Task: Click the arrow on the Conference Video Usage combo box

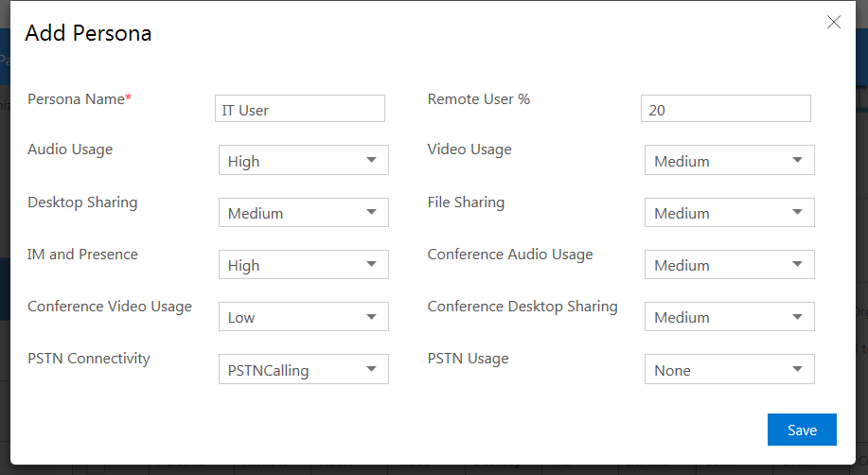Action: [371, 317]
